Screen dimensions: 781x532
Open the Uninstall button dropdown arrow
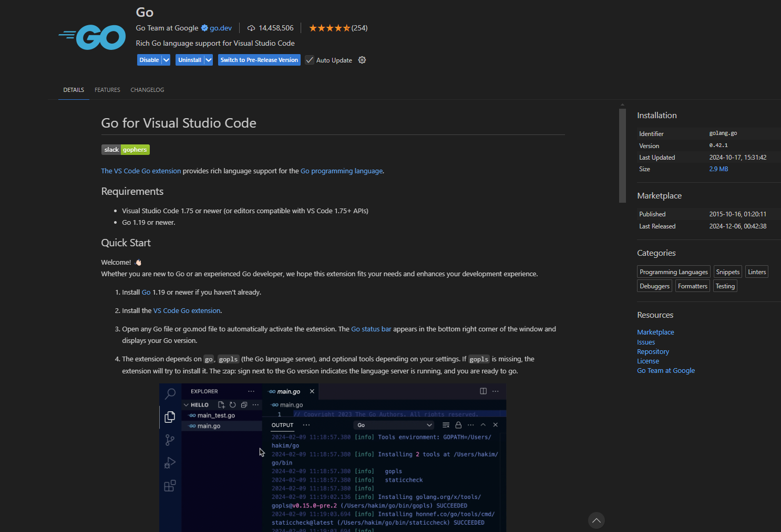pyautogui.click(x=208, y=60)
